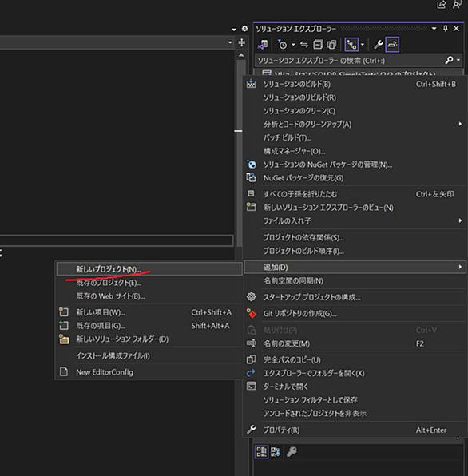Open the Properties wrench icon in the toolbar
Viewport: 468px width, 476px height.
378,45
